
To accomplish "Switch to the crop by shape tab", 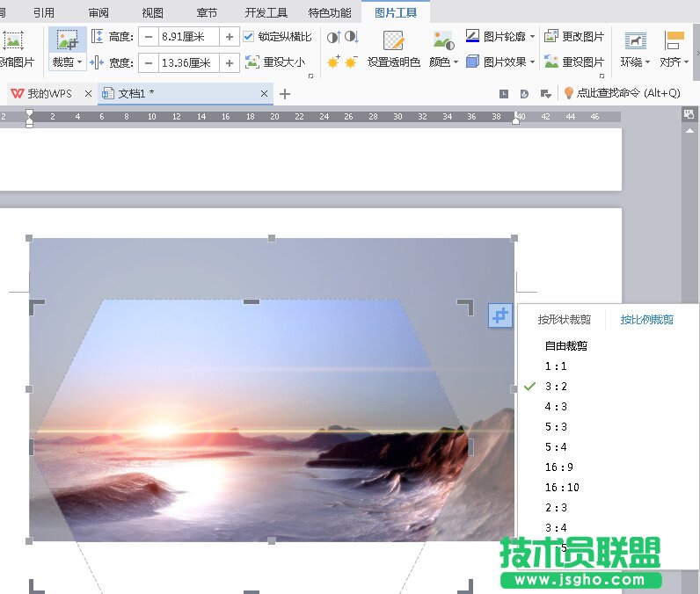I will pos(564,320).
